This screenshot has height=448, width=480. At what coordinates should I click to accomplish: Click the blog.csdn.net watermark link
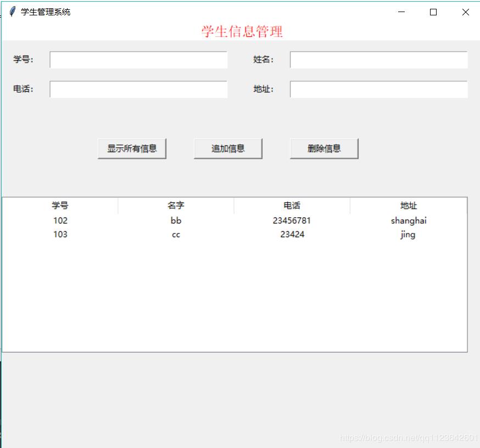pos(409,439)
